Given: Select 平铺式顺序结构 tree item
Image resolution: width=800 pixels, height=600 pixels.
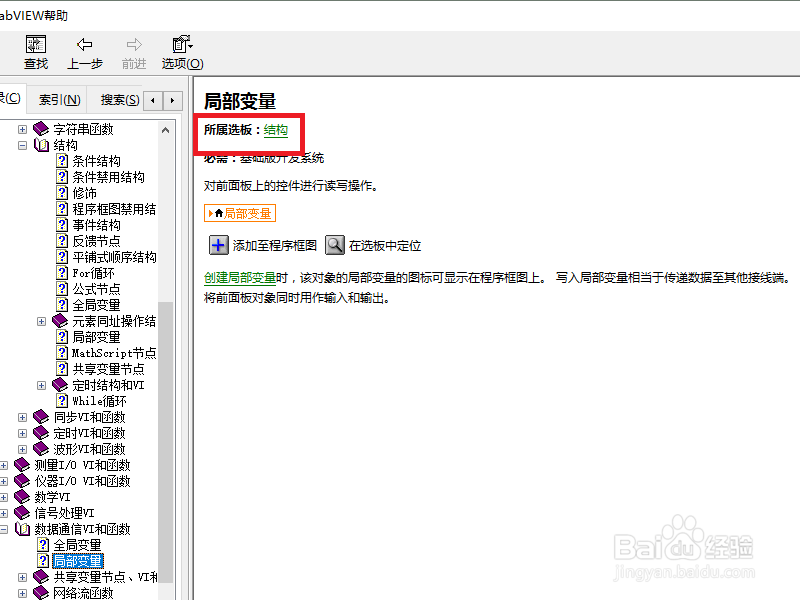Looking at the screenshot, I should click(114, 257).
